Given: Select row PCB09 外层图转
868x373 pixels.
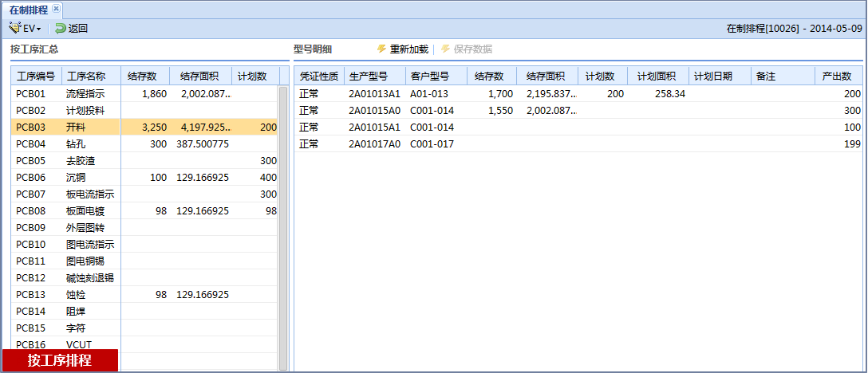Looking at the screenshot, I should pos(145,227).
